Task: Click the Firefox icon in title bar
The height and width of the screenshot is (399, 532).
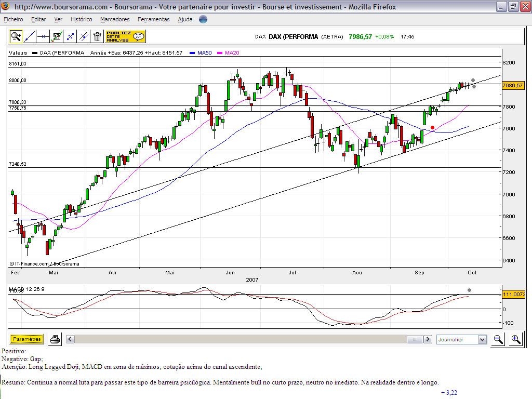Action: (x=6, y=6)
